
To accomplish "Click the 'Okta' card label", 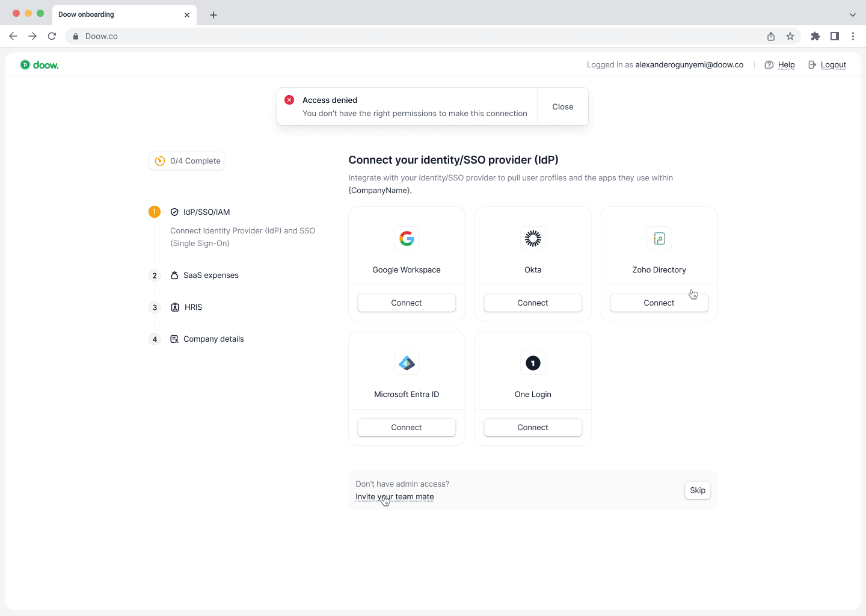I will coord(533,270).
